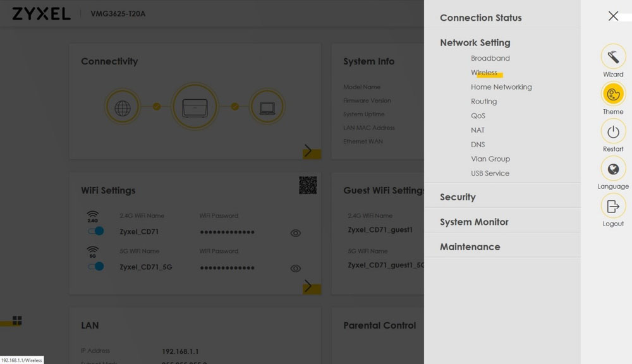The height and width of the screenshot is (364, 632).
Task: Toggle the 5G WiFi switch
Action: tap(96, 267)
